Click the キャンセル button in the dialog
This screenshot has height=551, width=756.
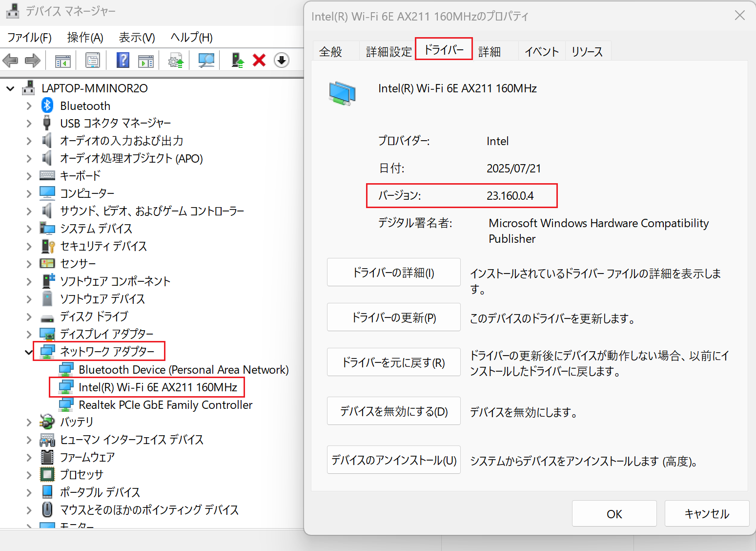pos(706,514)
